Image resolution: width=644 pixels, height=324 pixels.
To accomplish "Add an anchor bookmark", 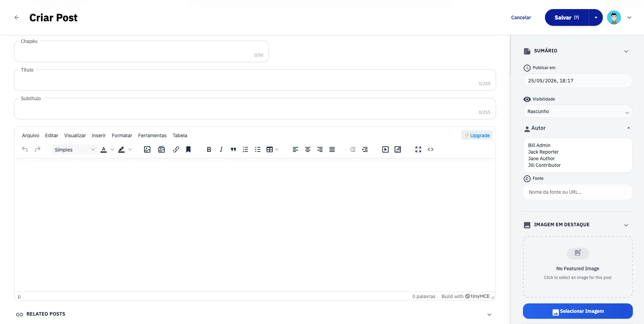I will click(x=188, y=149).
